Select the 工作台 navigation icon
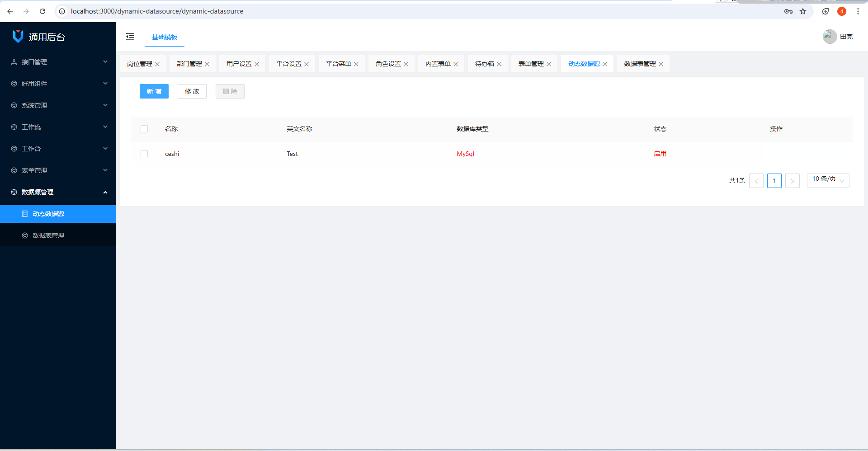Image resolution: width=868 pixels, height=451 pixels. pos(13,148)
